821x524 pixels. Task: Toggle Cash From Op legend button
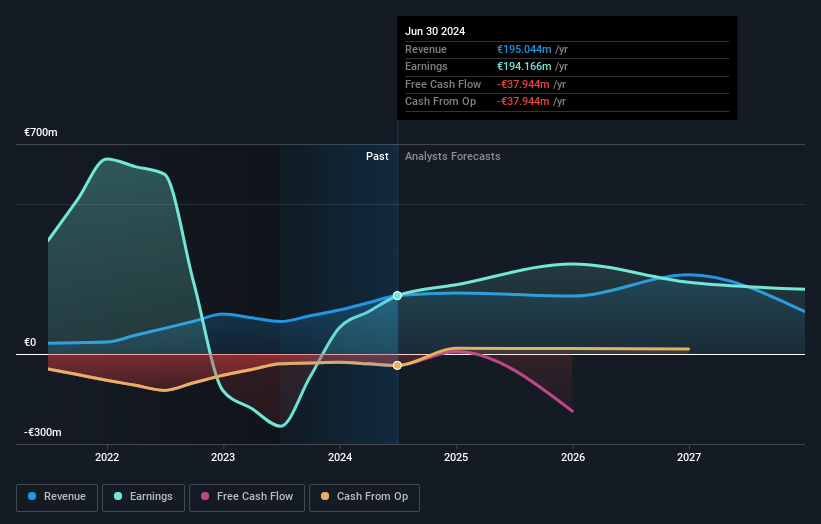click(x=364, y=497)
